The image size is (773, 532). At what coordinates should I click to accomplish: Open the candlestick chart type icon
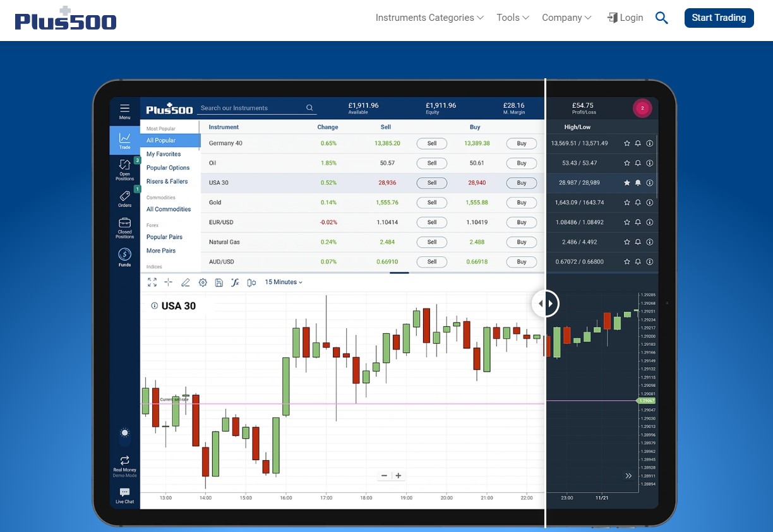click(x=251, y=282)
